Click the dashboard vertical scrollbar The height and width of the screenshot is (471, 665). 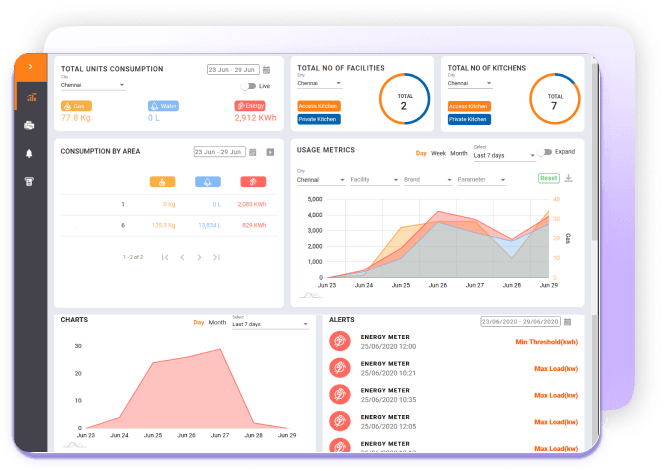point(595,153)
